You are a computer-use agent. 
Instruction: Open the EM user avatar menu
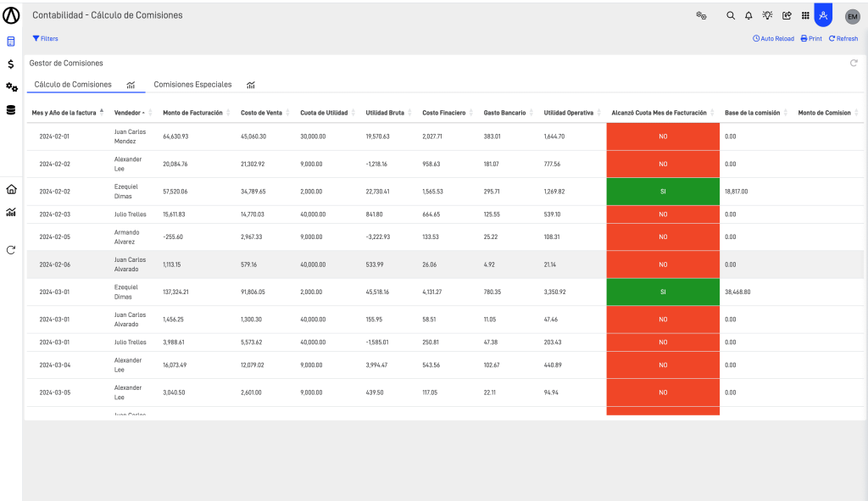click(853, 17)
